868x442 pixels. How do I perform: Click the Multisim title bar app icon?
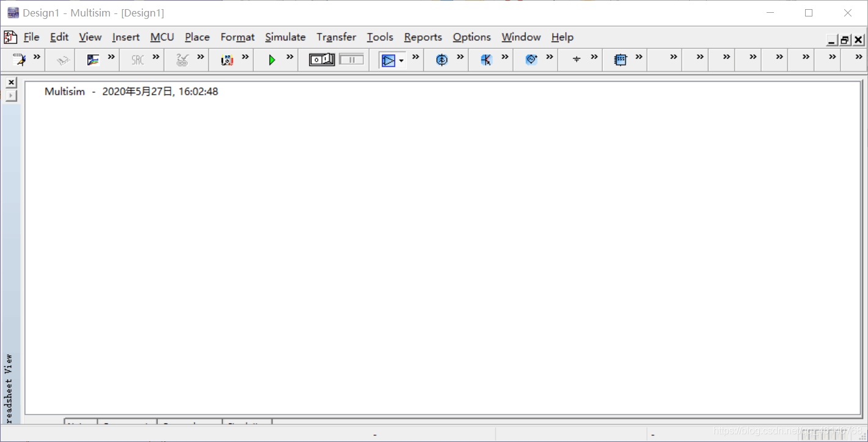pyautogui.click(x=13, y=12)
